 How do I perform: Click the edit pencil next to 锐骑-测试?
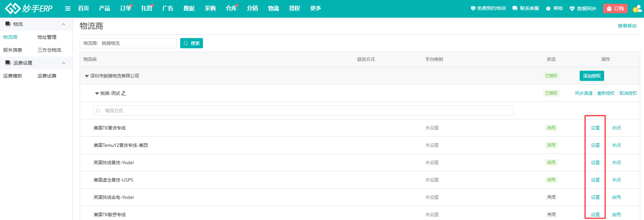coord(124,93)
